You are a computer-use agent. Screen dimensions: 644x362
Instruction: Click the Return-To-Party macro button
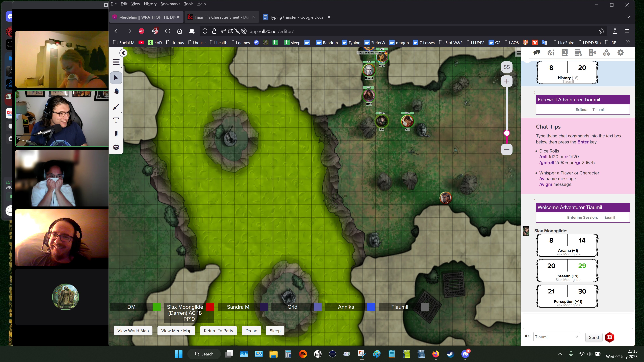[218, 330]
